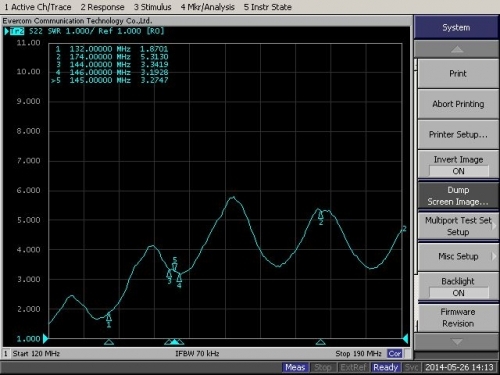Click the Print softkey
The image size is (500, 375).
(458, 74)
